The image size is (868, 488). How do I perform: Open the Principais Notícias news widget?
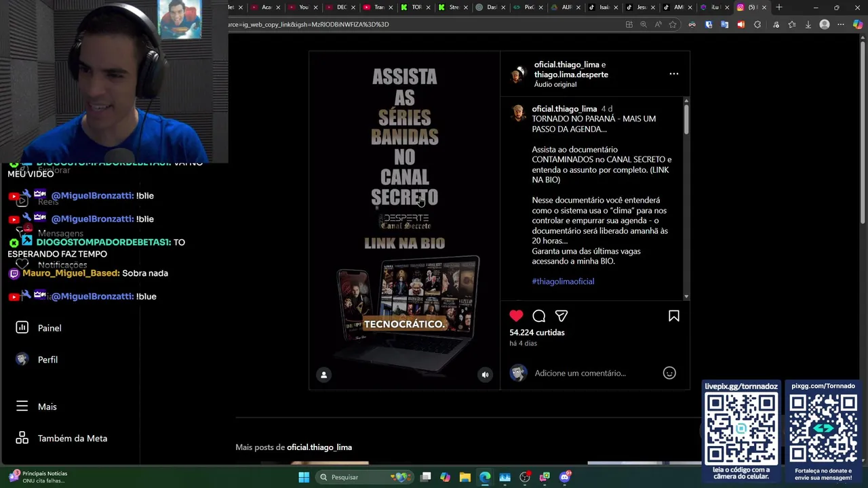(39, 477)
